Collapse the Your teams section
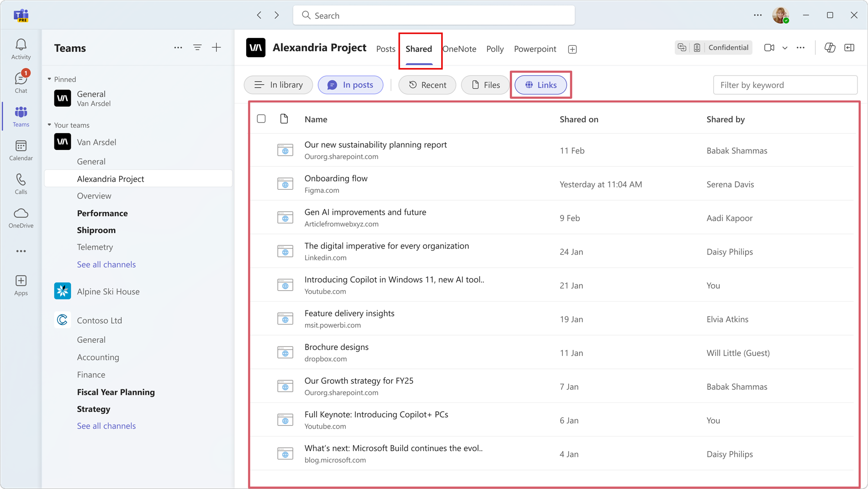Screen dimensions: 868x489 click(49, 125)
